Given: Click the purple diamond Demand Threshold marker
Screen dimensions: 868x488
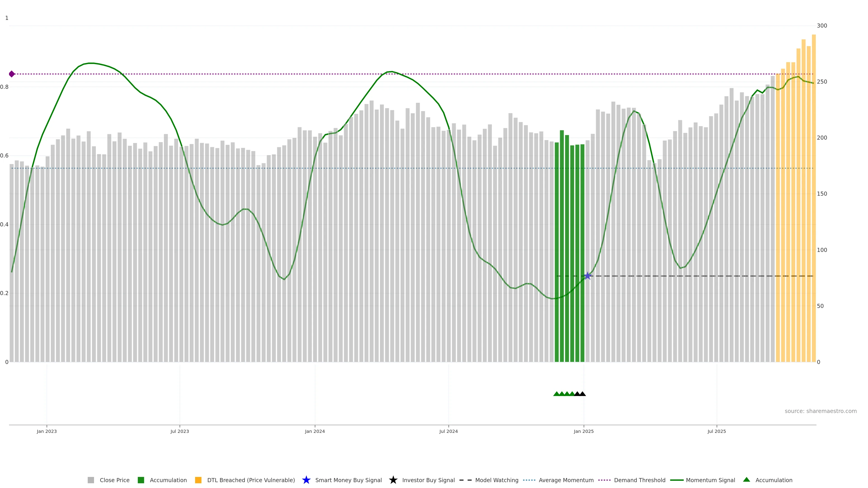Looking at the screenshot, I should (x=12, y=74).
